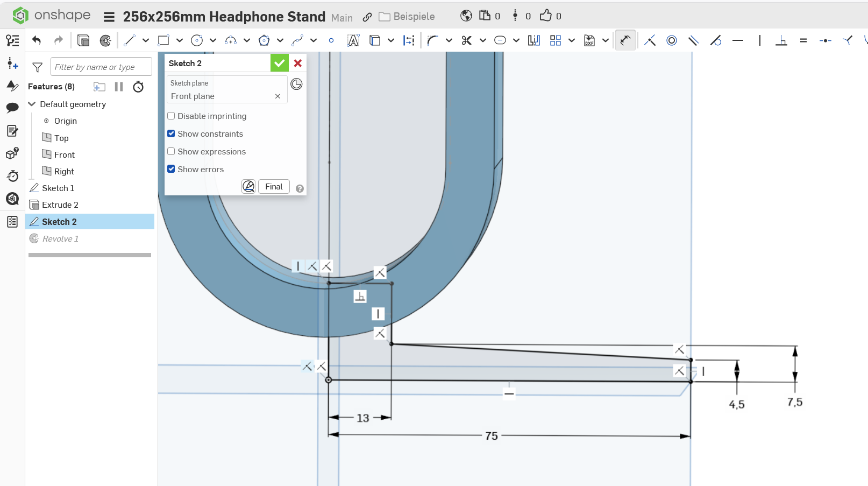868x486 pixels.
Task: Toggle the Disable imprinting checkbox
Action: coord(171,116)
